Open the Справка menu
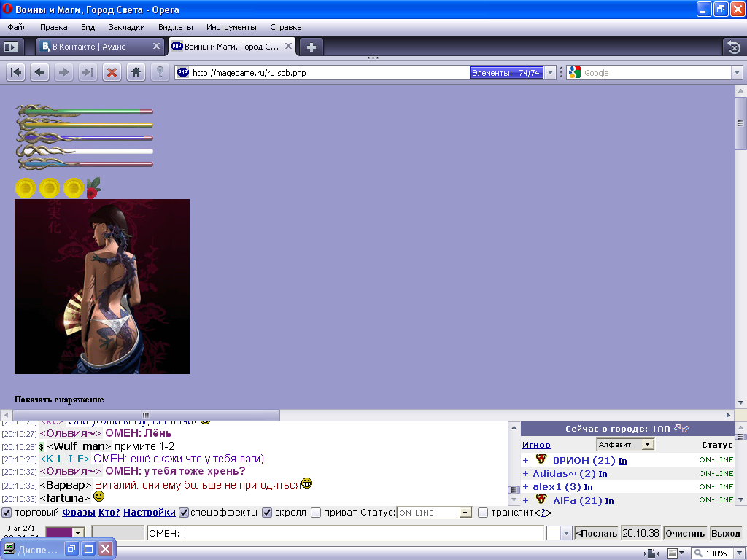 click(x=285, y=27)
